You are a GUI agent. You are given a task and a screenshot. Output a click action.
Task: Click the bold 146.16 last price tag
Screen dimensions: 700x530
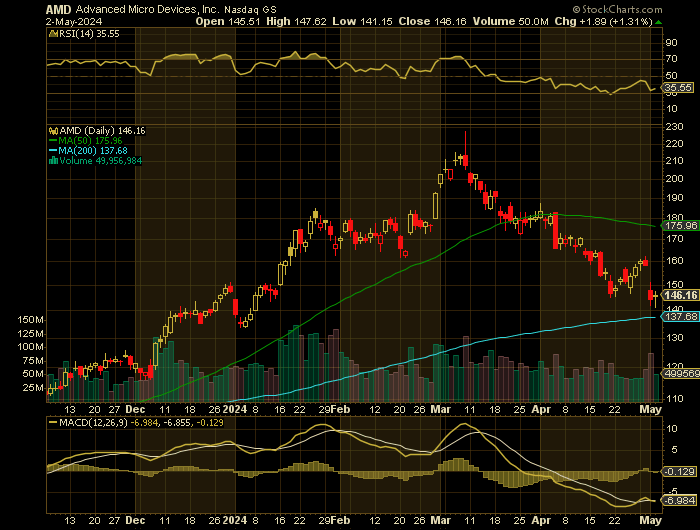(x=680, y=295)
